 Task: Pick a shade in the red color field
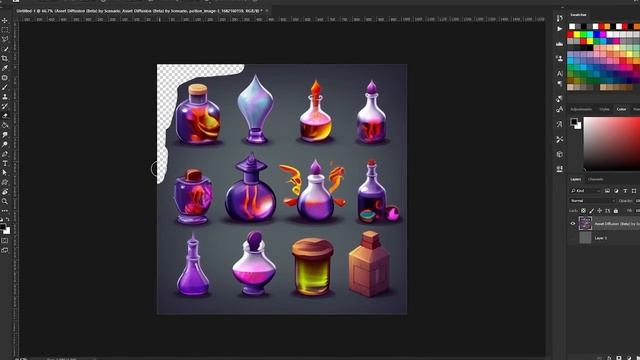pyautogui.click(x=611, y=144)
